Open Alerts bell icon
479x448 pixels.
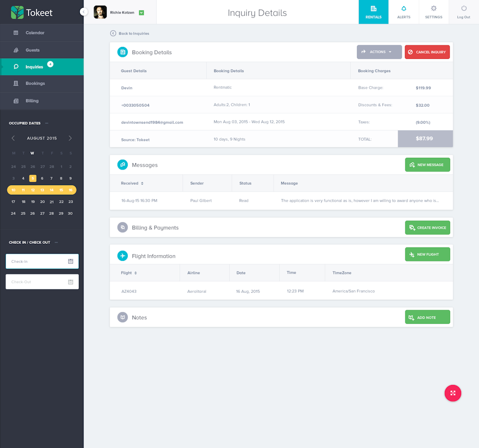403,9
